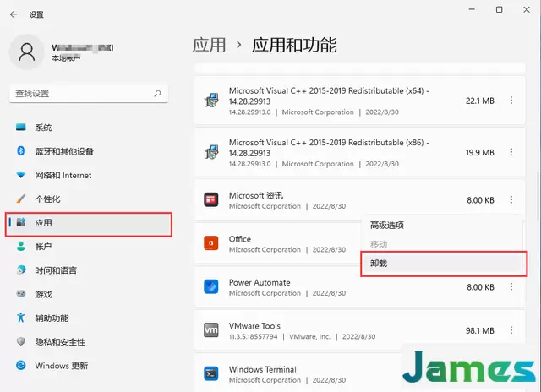Click the time and language globe icon

(21, 270)
